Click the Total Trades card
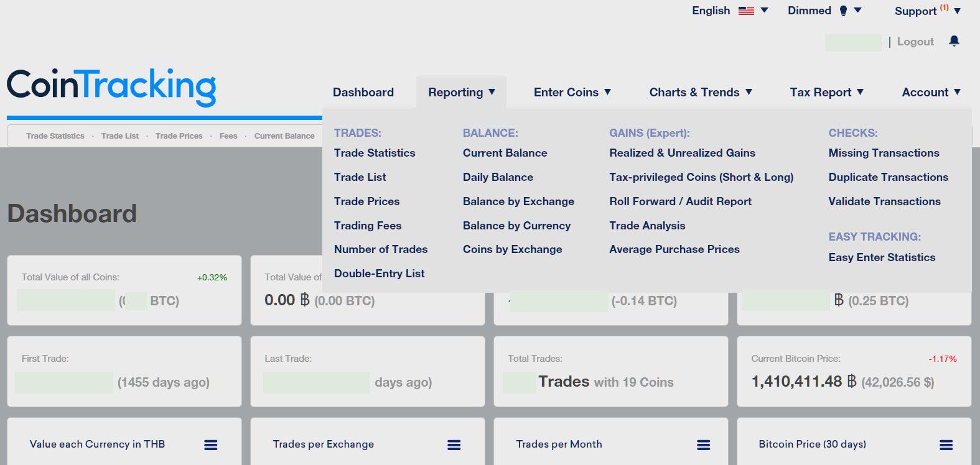This screenshot has width=980, height=465. tap(611, 372)
